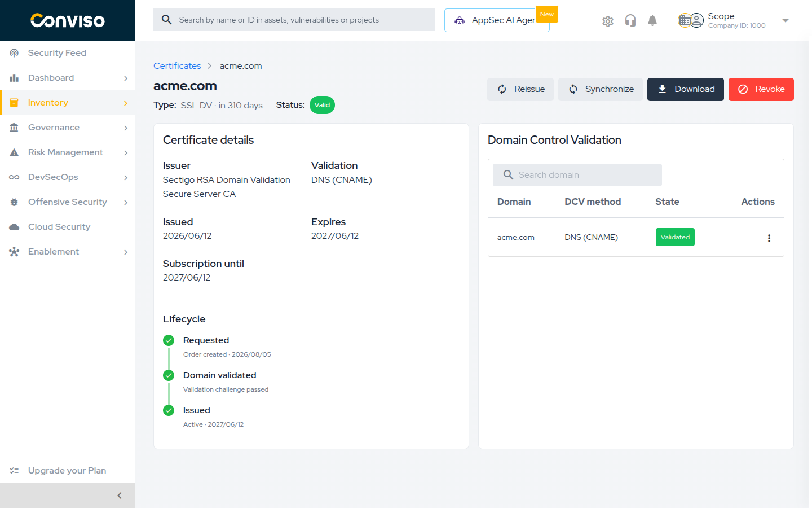The height and width of the screenshot is (508, 812).
Task: Click the Requested lifecycle check icon
Action: [169, 340]
